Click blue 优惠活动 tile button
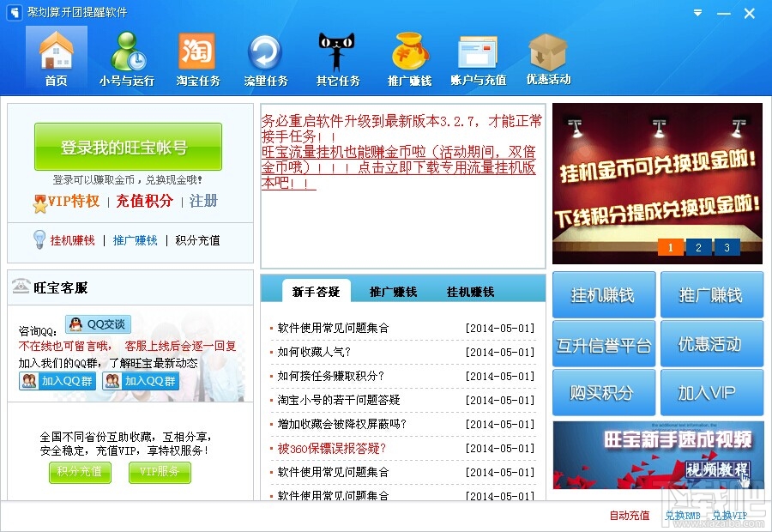Screen dimensions: 772x532 [711, 344]
